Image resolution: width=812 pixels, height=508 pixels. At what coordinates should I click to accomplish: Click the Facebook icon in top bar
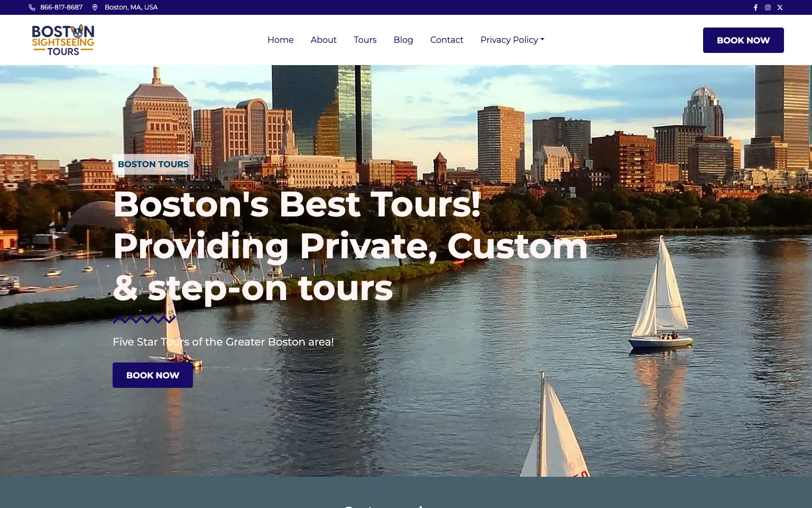point(755,7)
